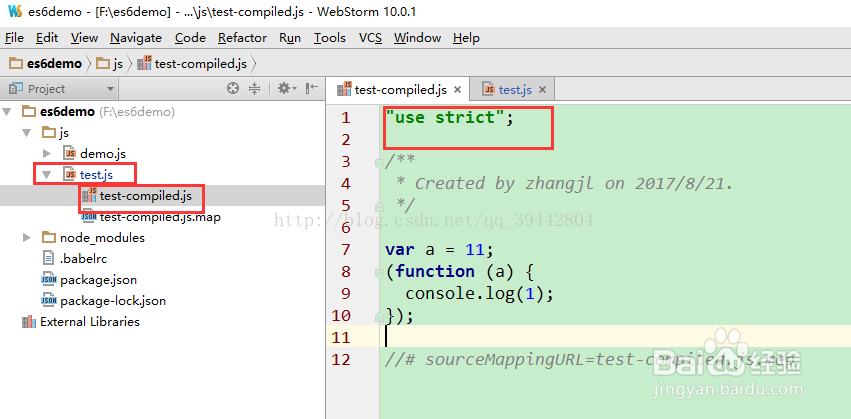Viewport: 851px width, 419px height.
Task: Collapse the js folder node
Action: click(26, 133)
